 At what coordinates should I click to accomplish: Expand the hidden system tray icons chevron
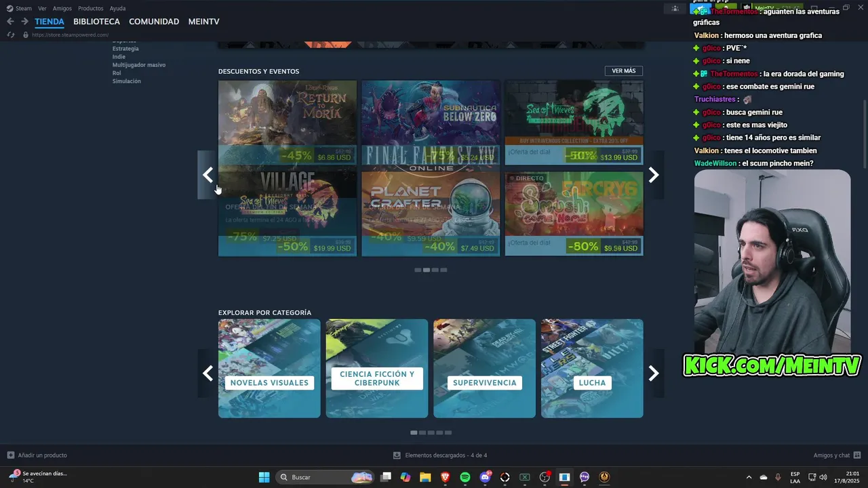pos(749,477)
